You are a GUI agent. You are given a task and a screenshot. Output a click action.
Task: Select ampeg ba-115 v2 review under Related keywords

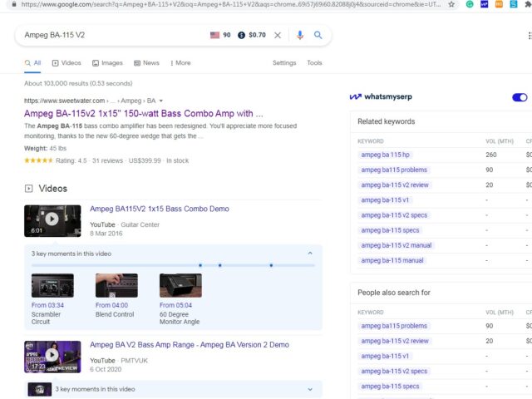(395, 185)
